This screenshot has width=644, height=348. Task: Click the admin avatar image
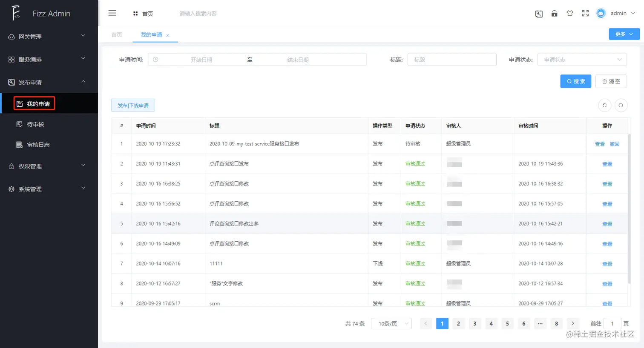pos(601,14)
